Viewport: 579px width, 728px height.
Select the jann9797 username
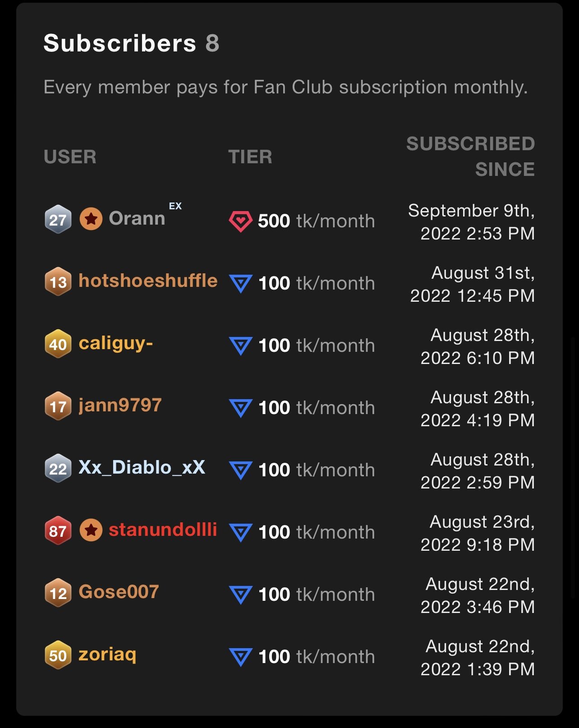(120, 405)
